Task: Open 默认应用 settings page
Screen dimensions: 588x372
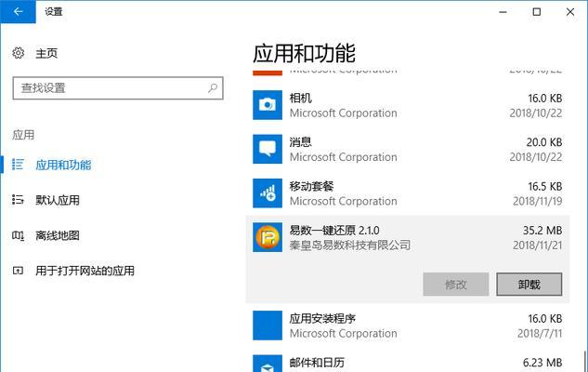Action: pos(58,200)
